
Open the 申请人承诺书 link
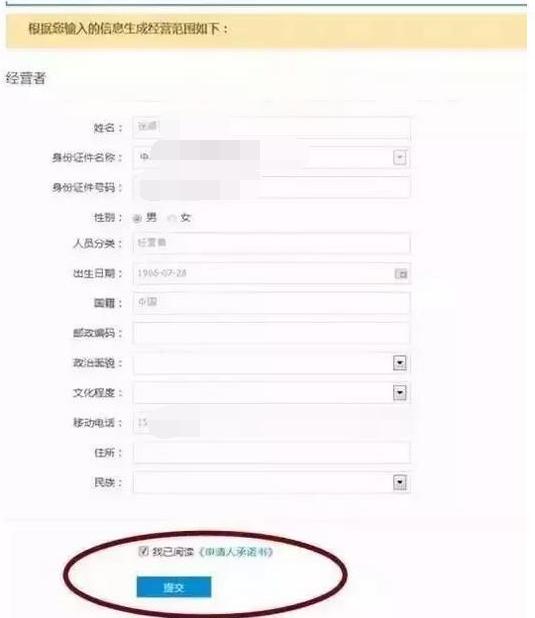coord(236,552)
